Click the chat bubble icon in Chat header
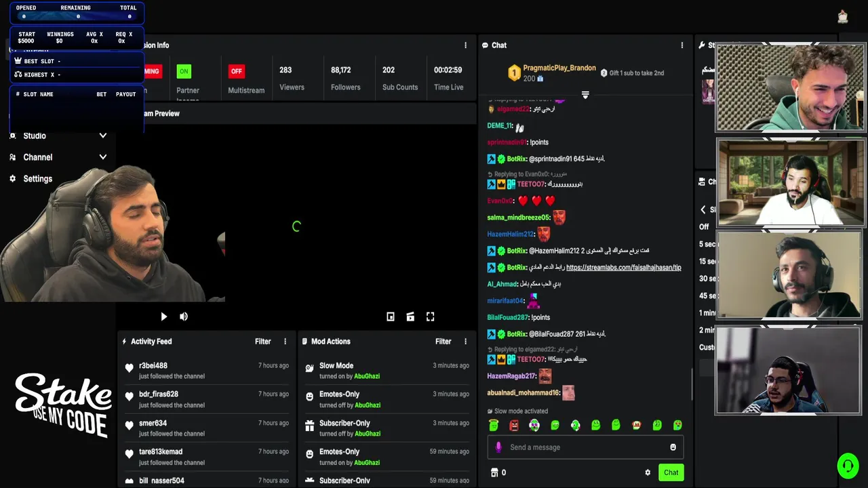This screenshot has width=868, height=488. point(485,45)
